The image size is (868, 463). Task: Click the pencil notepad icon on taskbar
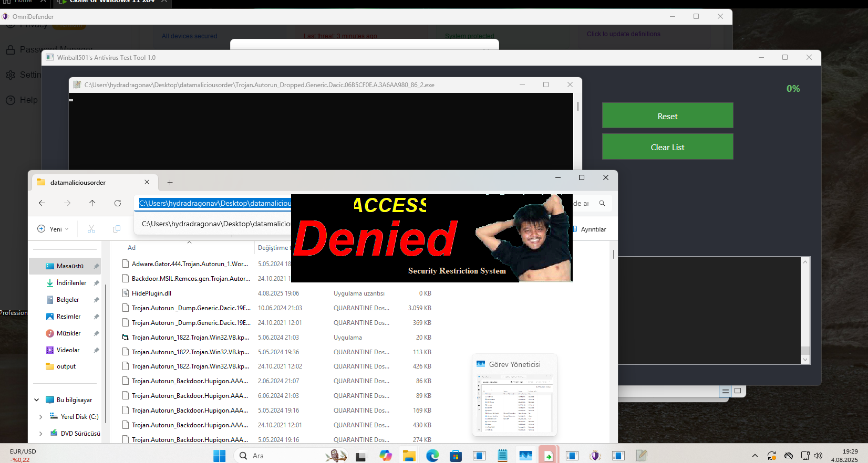(642, 456)
